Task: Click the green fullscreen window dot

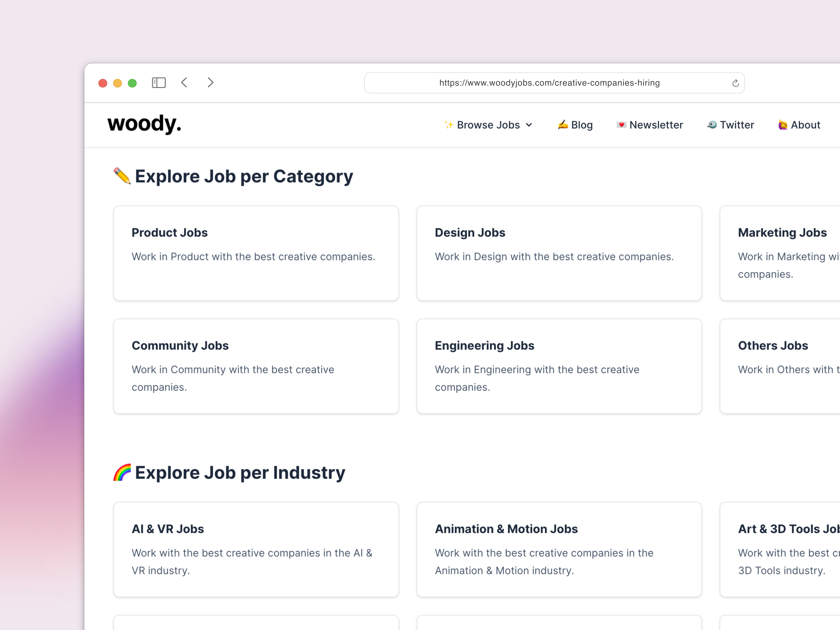Action: (x=132, y=83)
